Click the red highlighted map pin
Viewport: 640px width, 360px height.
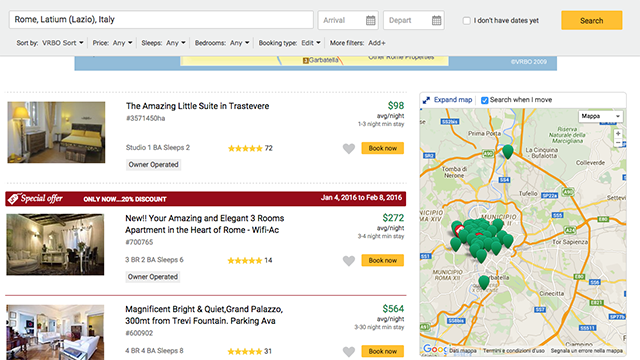460,231
